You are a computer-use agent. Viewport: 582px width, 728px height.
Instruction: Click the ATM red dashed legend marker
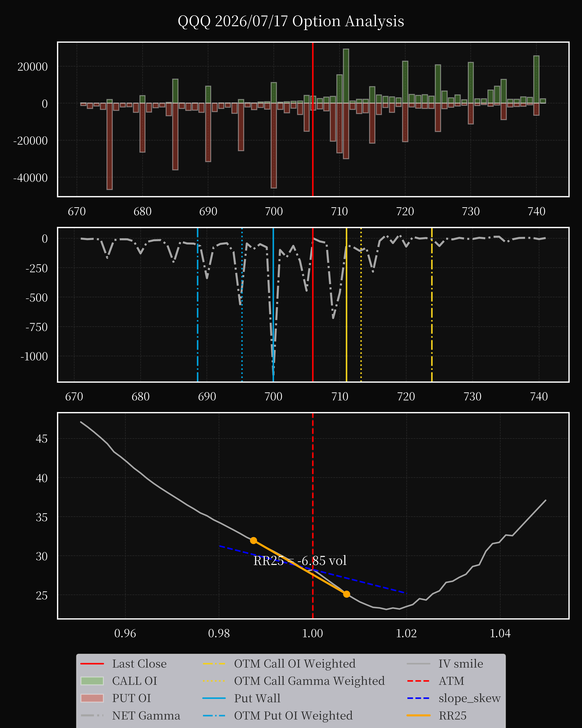pos(418,681)
